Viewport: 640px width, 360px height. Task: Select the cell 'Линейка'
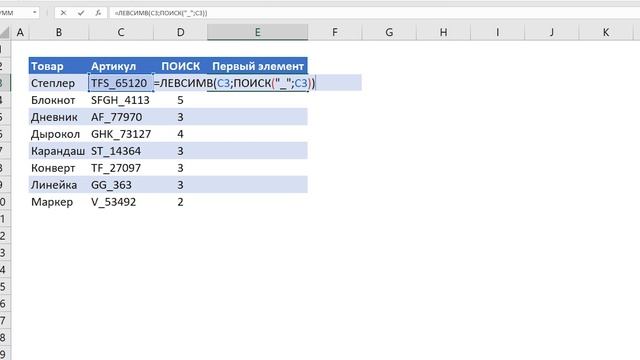click(x=59, y=185)
